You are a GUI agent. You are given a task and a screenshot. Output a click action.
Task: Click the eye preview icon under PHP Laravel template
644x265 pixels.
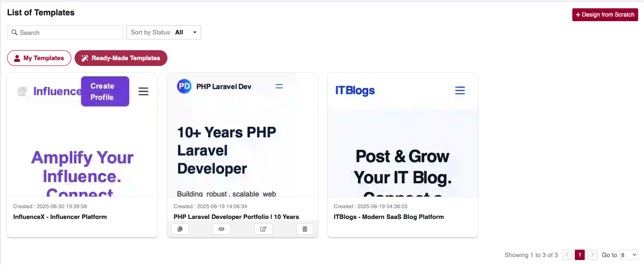tap(221, 229)
